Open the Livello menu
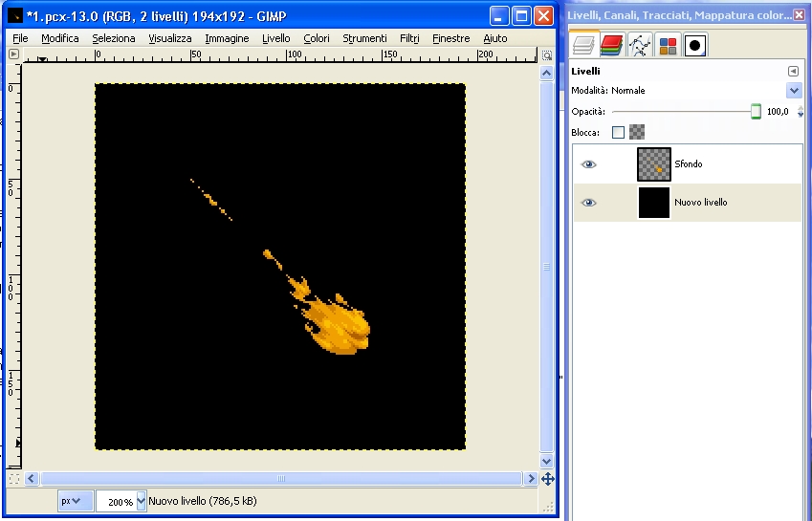 pos(276,38)
